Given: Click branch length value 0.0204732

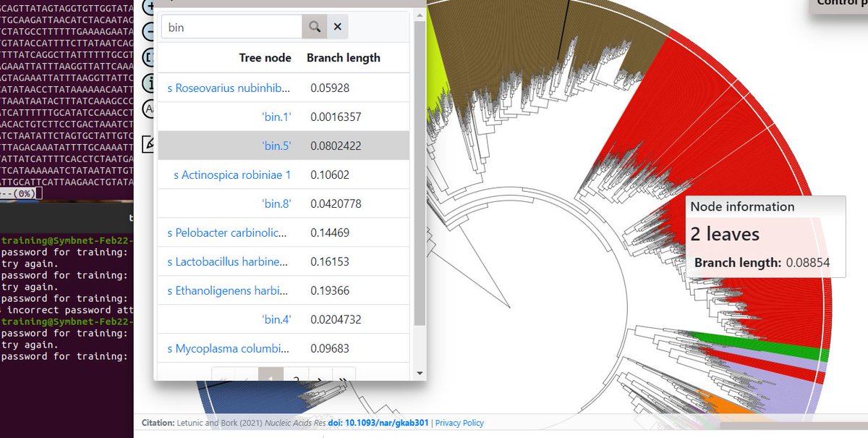Looking at the screenshot, I should [x=336, y=319].
